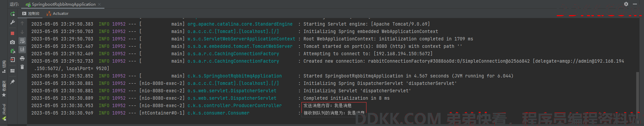The width and height of the screenshot is (644, 126).
Task: Click the exit/logout arrow icon in left toolbar
Action: (x=12, y=60)
